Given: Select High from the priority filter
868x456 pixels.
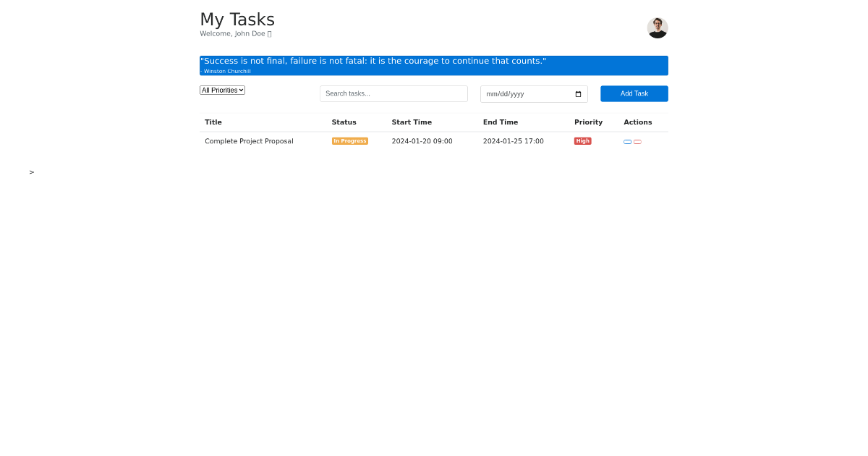Looking at the screenshot, I should point(222,90).
